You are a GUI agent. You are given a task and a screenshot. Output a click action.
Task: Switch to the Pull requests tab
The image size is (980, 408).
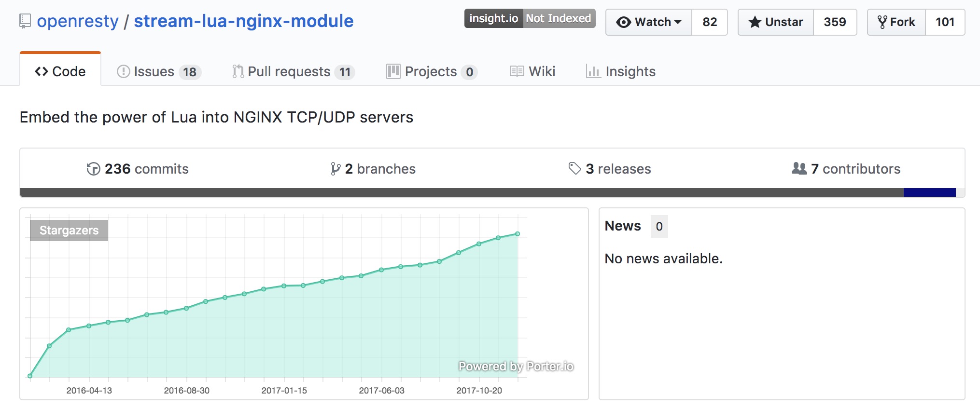coord(294,71)
